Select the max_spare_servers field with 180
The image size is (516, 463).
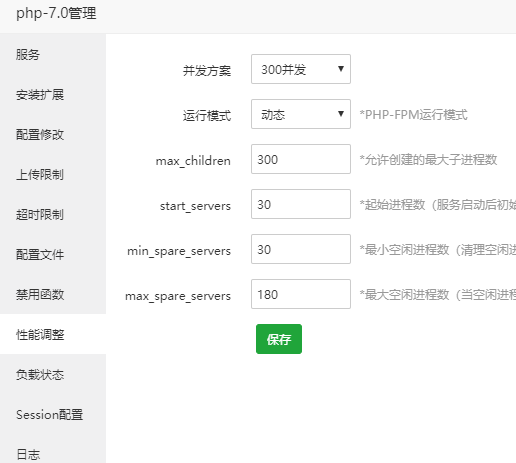(301, 294)
